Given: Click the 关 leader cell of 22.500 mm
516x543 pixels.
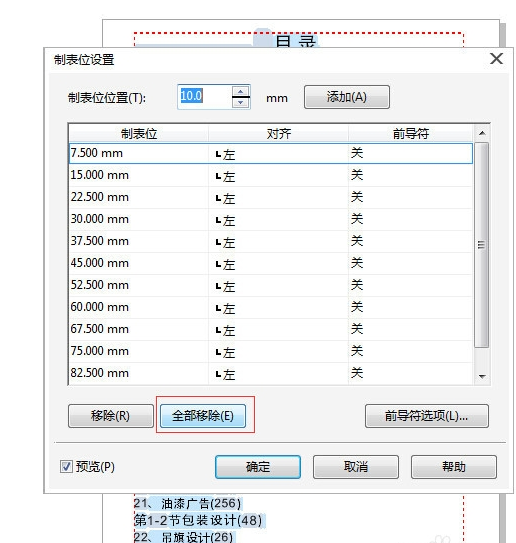Looking at the screenshot, I should coord(410,197).
